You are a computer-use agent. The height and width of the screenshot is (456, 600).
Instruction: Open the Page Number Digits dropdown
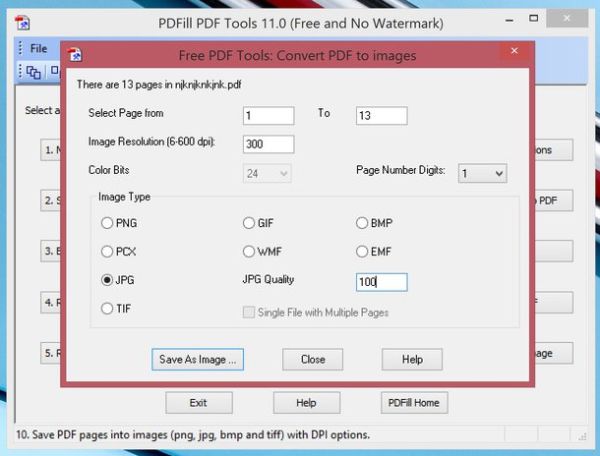(483, 173)
